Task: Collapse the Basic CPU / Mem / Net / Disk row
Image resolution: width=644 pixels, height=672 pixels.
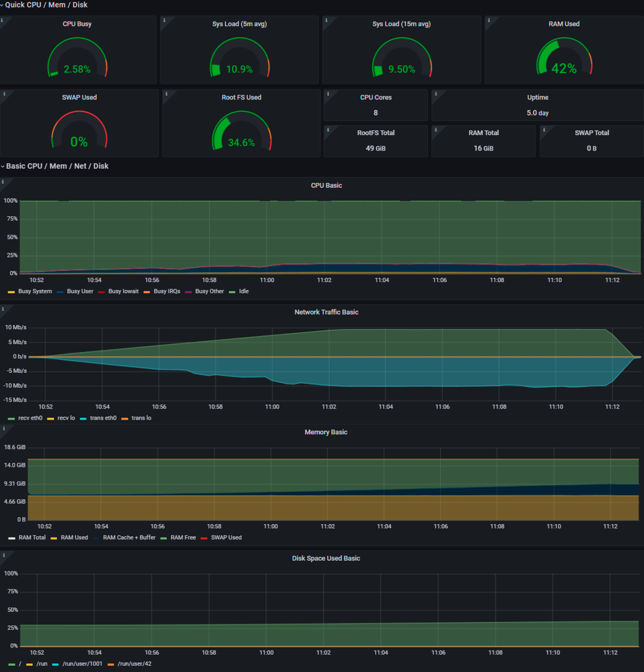Action: click(x=57, y=166)
